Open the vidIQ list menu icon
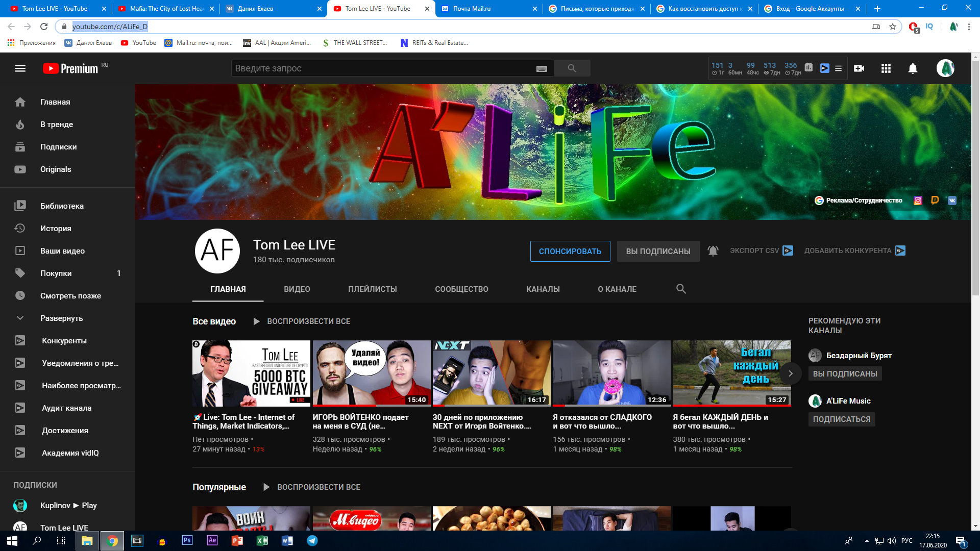 point(838,68)
